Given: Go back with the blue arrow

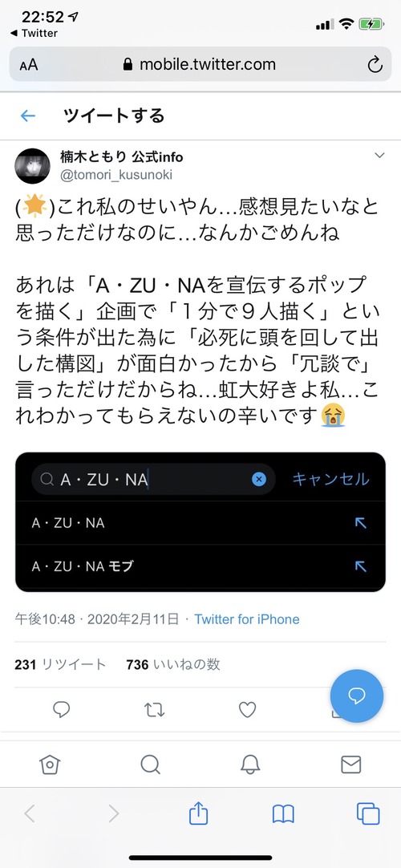Looking at the screenshot, I should [x=27, y=116].
